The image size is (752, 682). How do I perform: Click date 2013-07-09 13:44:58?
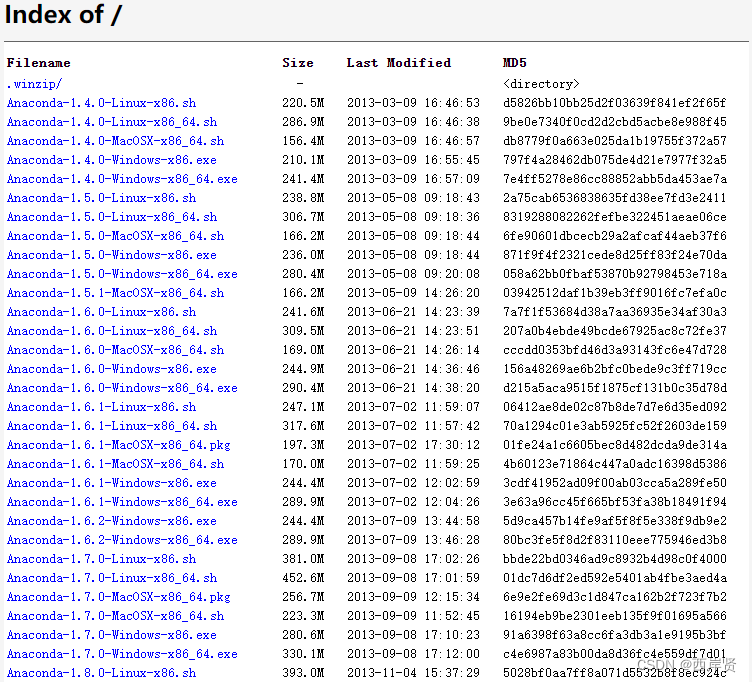click(x=413, y=521)
